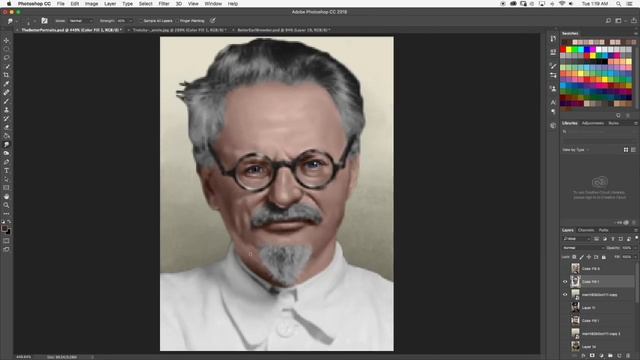Open the View by Type dropdown
The height and width of the screenshot is (360, 640).
pyautogui.click(x=576, y=150)
